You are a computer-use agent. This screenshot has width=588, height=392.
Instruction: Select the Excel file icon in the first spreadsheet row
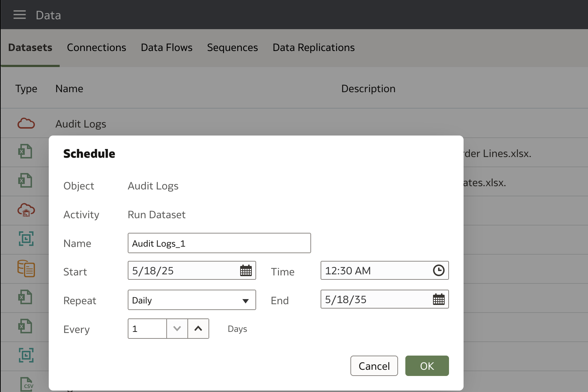coord(25,151)
